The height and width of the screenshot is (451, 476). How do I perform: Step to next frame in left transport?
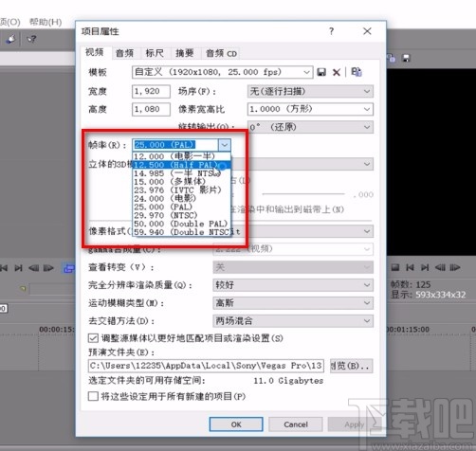click(x=48, y=268)
